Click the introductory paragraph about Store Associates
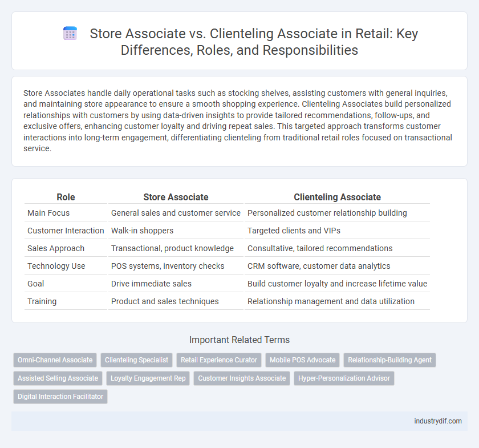The width and height of the screenshot is (479, 448). 238,121
